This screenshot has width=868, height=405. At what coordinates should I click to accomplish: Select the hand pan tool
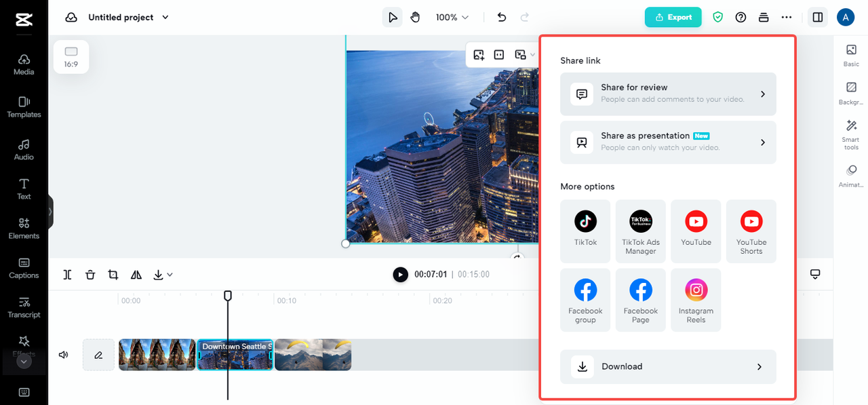point(415,17)
